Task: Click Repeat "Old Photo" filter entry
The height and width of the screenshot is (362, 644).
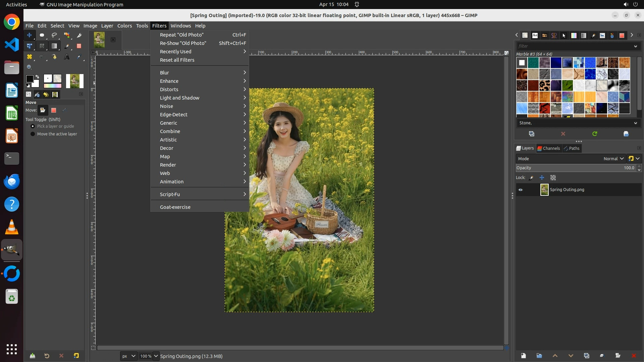Action: point(181,35)
